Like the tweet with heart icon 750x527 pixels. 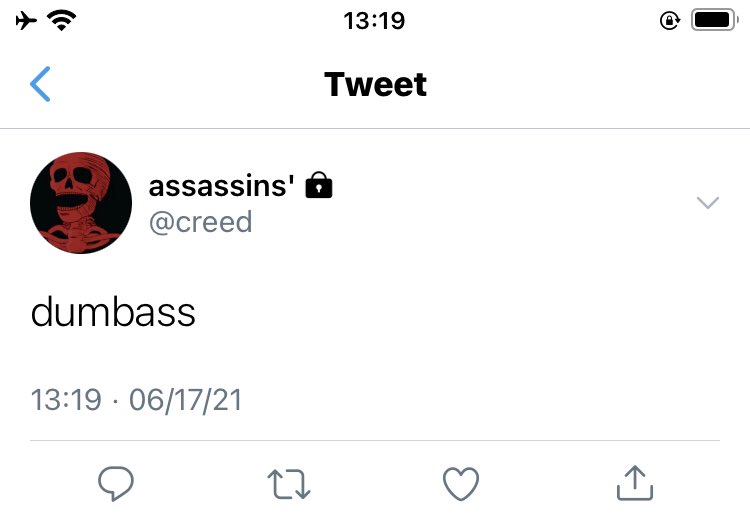pos(461,484)
